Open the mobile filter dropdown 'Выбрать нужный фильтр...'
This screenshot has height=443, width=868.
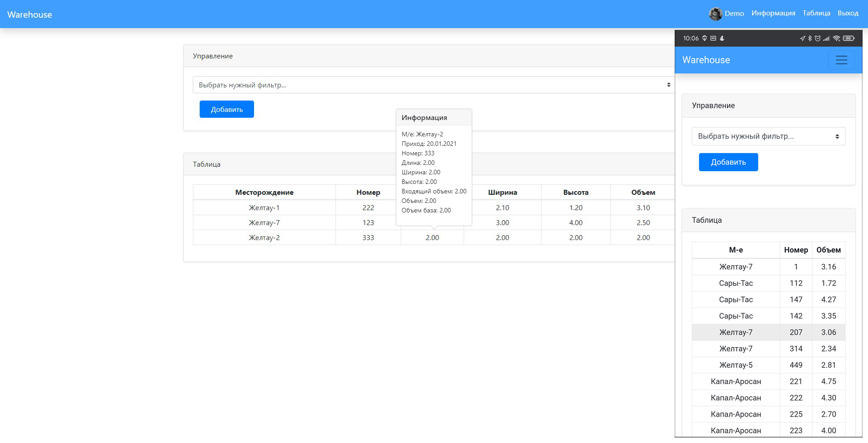[768, 136]
